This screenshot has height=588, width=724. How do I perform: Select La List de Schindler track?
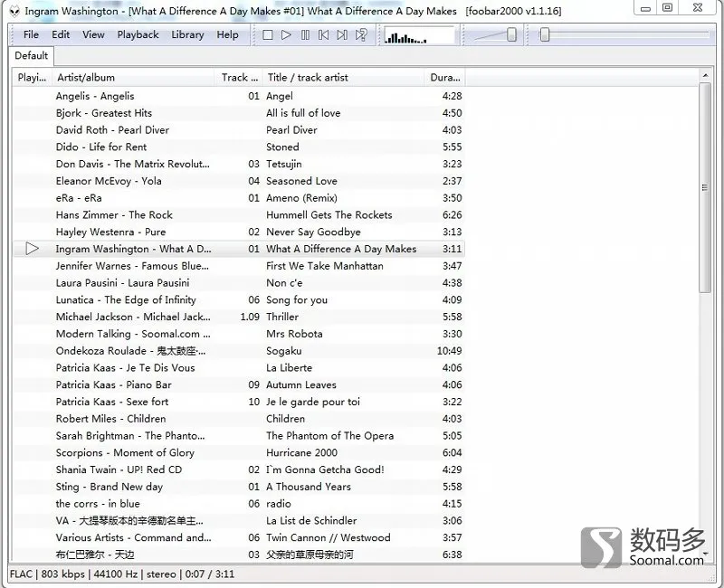239,521
